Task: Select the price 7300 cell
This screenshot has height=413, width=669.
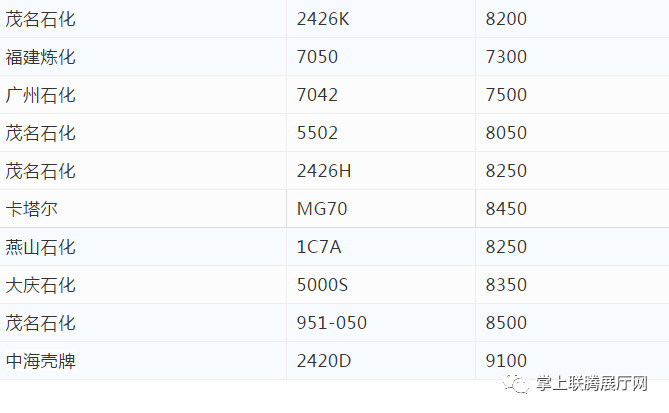Action: point(572,57)
